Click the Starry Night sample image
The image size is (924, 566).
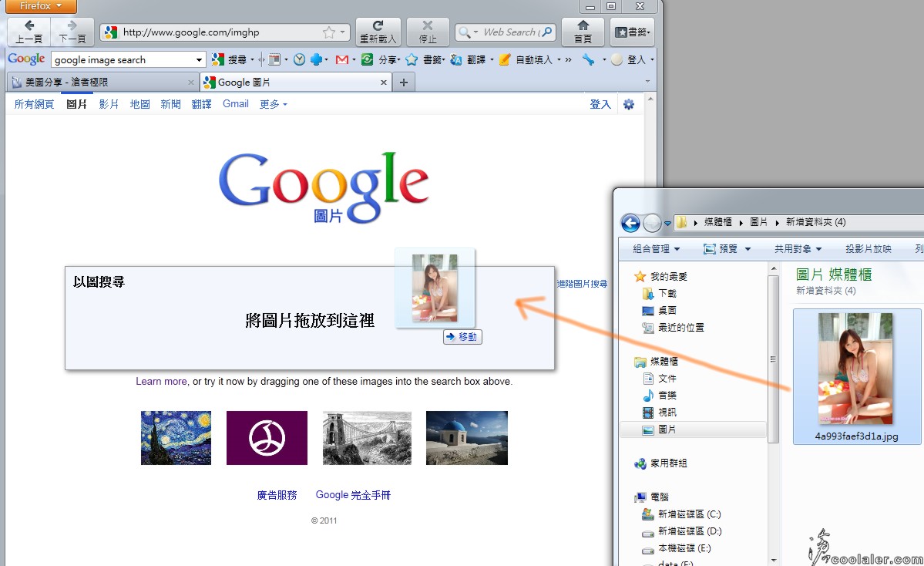pos(176,438)
